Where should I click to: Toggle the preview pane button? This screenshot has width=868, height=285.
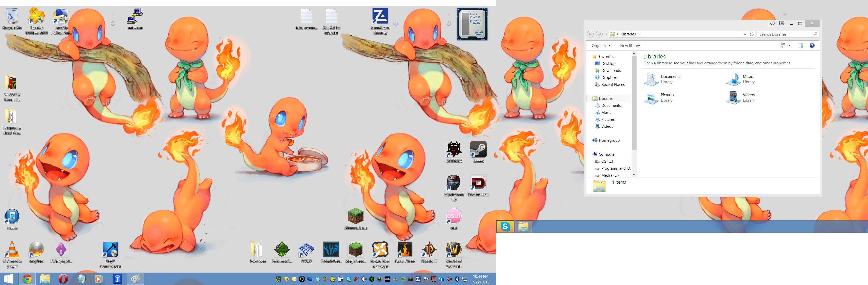point(800,46)
